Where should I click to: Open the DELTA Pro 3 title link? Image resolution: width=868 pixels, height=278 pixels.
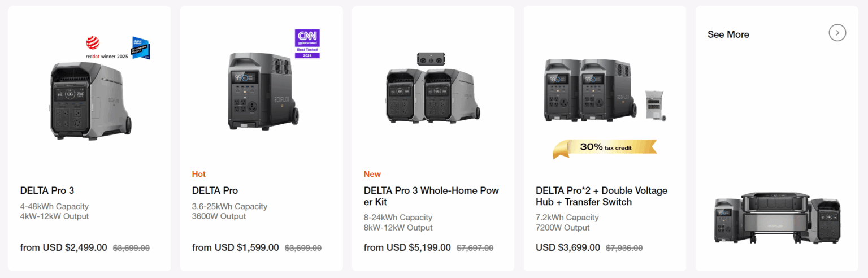(47, 190)
